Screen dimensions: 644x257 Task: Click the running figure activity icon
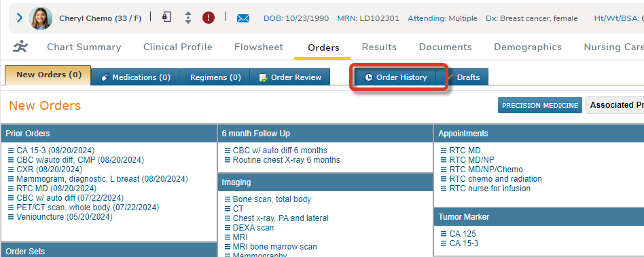(20, 47)
